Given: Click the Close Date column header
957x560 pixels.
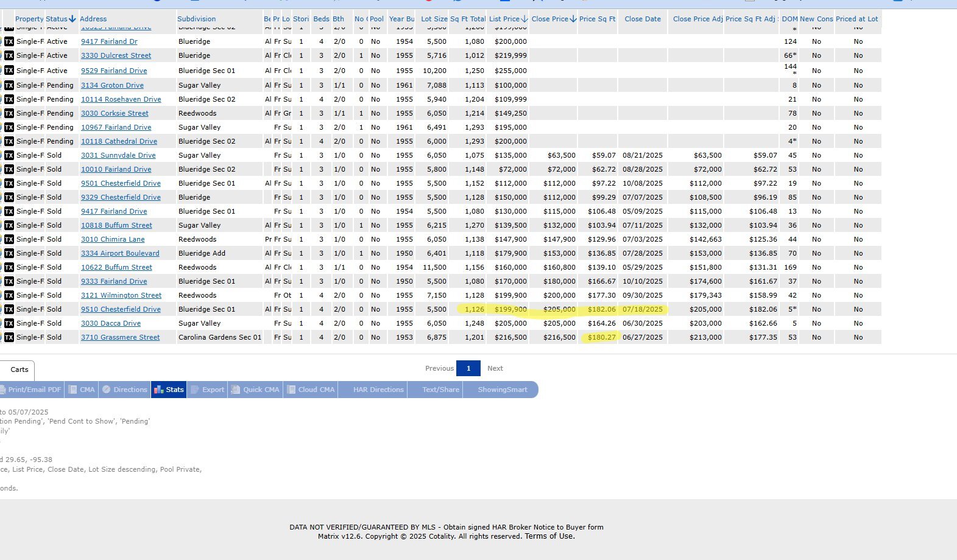Looking at the screenshot, I should click(642, 19).
